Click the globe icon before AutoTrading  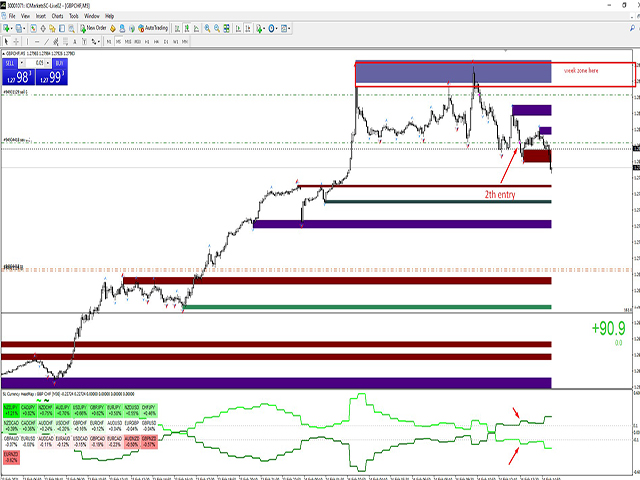coord(132,29)
